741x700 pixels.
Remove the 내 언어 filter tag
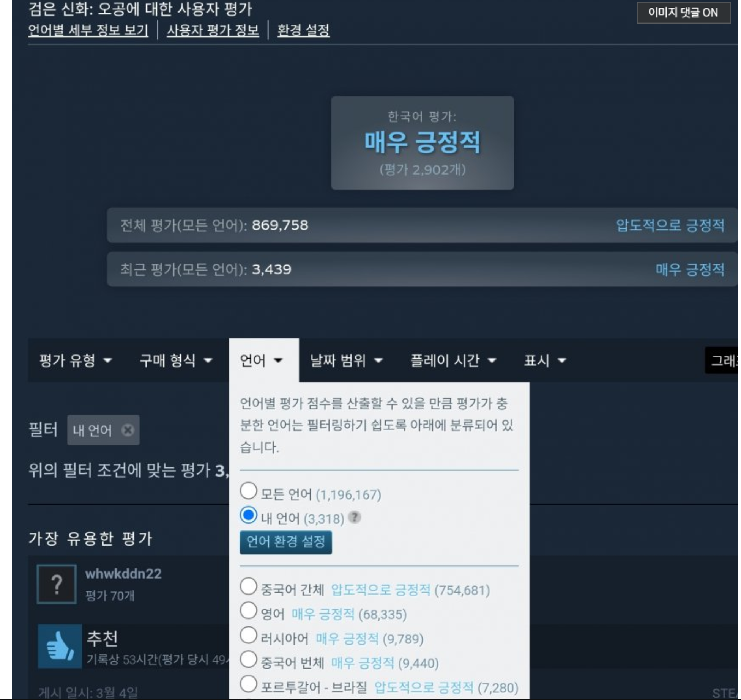coord(128,430)
